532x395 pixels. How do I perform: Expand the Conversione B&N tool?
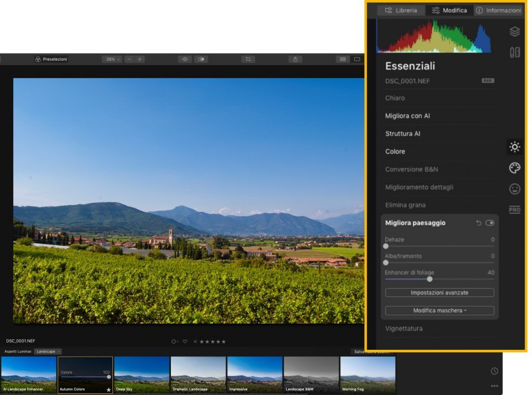(x=440, y=169)
